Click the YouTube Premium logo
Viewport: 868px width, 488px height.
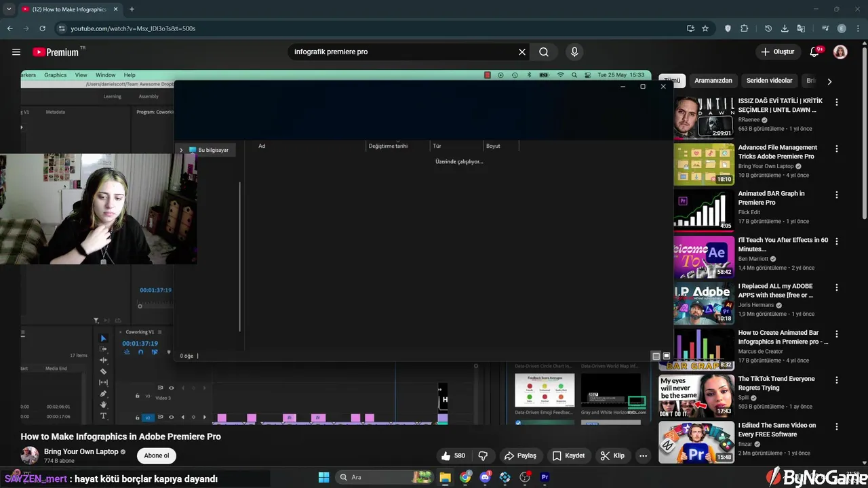click(56, 52)
